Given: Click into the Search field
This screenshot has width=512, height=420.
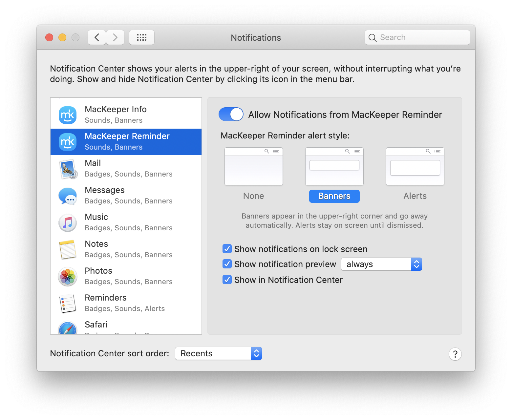Looking at the screenshot, I should (417, 37).
